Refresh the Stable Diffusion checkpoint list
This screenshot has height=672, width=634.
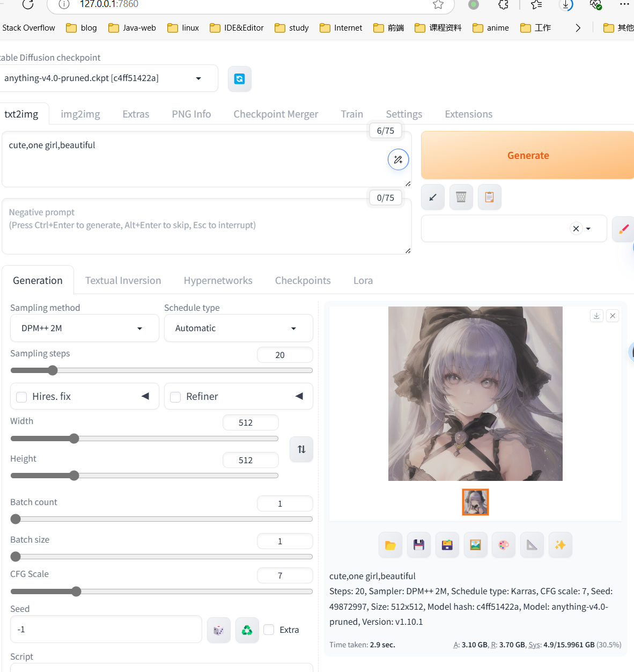(x=239, y=78)
